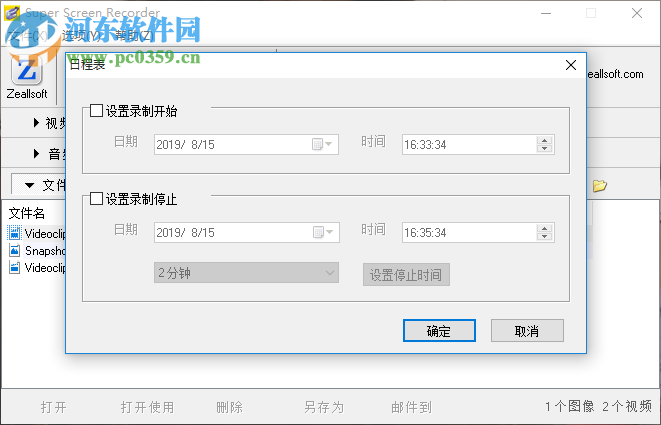
Task: Click the 文件名 column header
Action: pos(27,213)
